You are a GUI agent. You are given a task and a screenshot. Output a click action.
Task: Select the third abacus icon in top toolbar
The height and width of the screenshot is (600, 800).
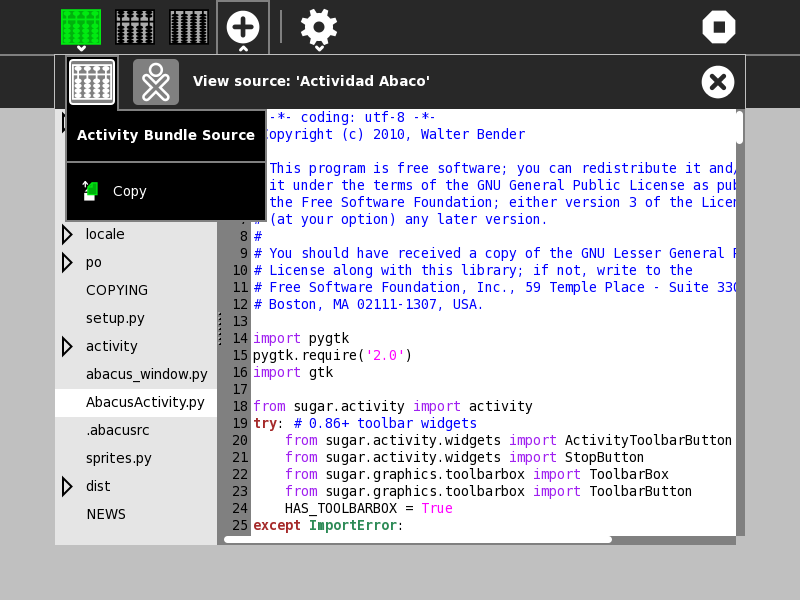point(189,27)
